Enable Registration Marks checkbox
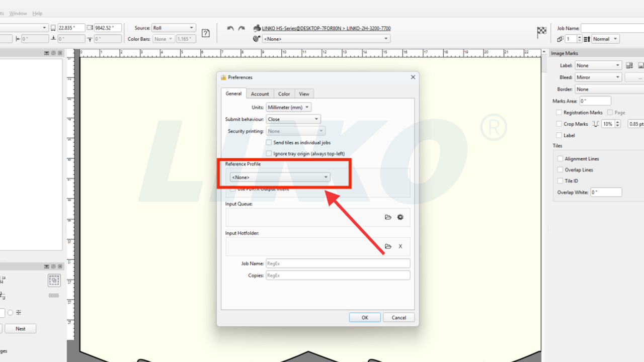 point(559,113)
